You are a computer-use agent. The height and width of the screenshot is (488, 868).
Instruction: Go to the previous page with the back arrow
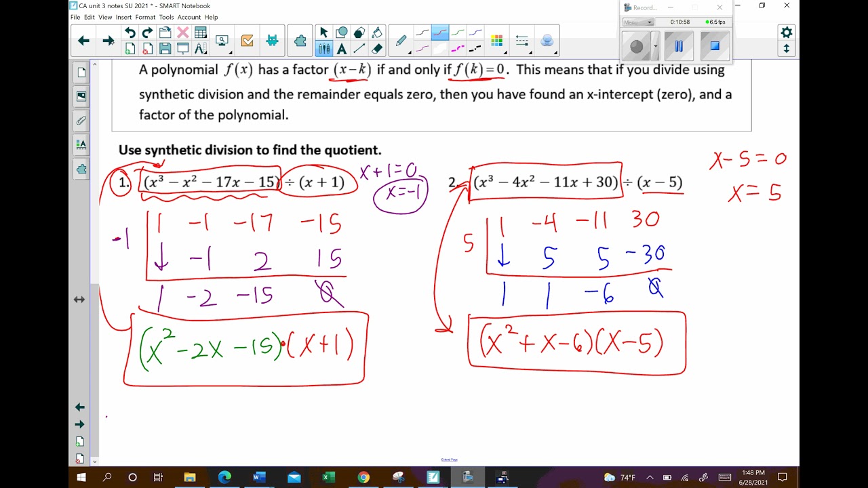pos(83,41)
